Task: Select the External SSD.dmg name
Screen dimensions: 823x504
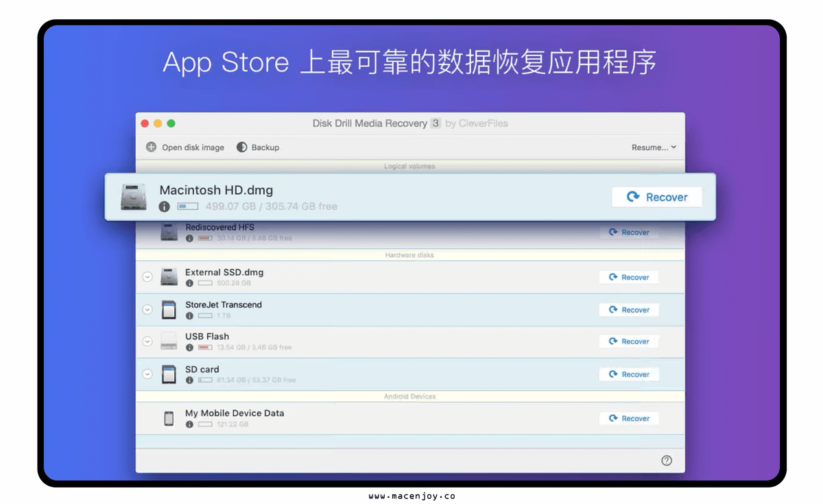Action: (224, 272)
